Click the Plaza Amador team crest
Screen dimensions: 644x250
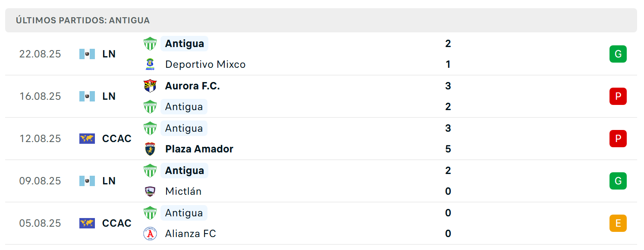(150, 149)
